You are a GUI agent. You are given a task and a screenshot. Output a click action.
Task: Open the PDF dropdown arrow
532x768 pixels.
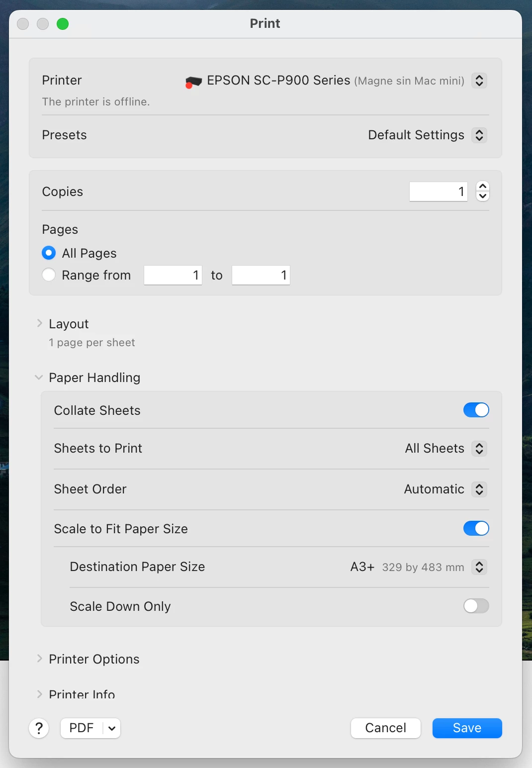click(112, 728)
